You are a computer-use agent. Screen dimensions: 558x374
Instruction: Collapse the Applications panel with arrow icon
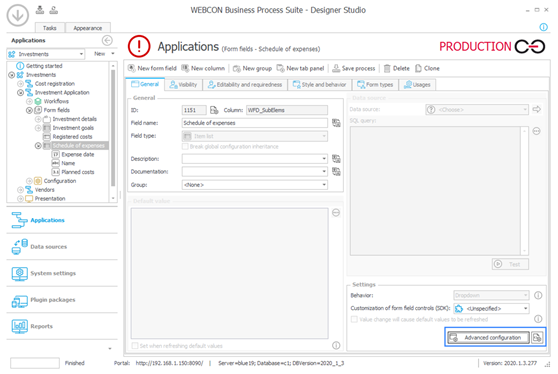click(x=107, y=41)
